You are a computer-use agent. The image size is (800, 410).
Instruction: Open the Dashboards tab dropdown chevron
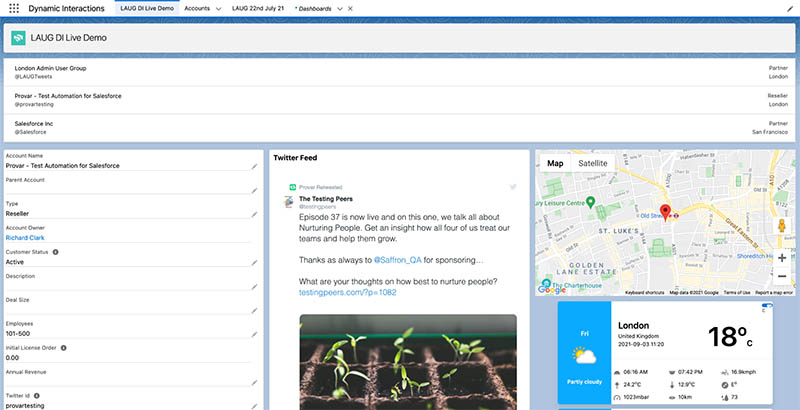point(339,9)
